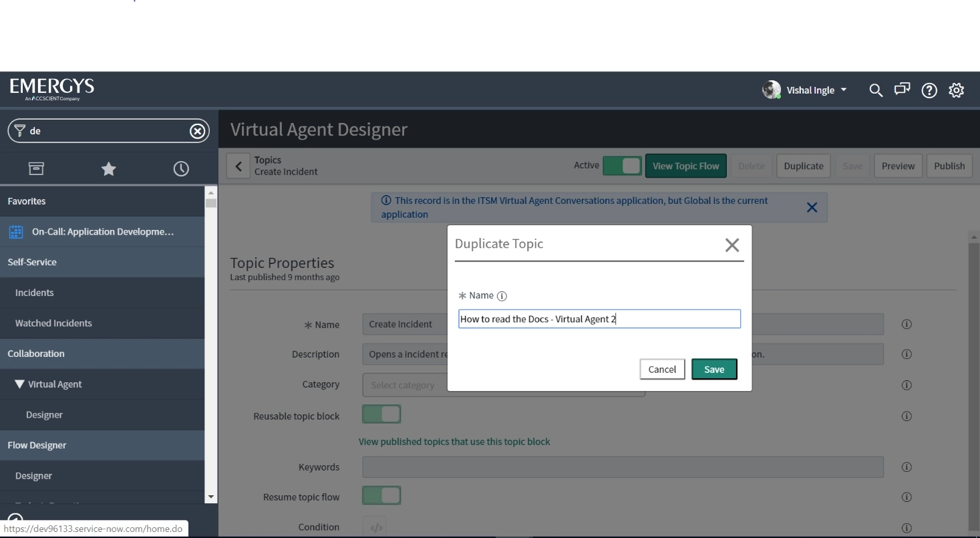Click the info icon for Name field
This screenshot has width=980, height=538.
point(907,324)
